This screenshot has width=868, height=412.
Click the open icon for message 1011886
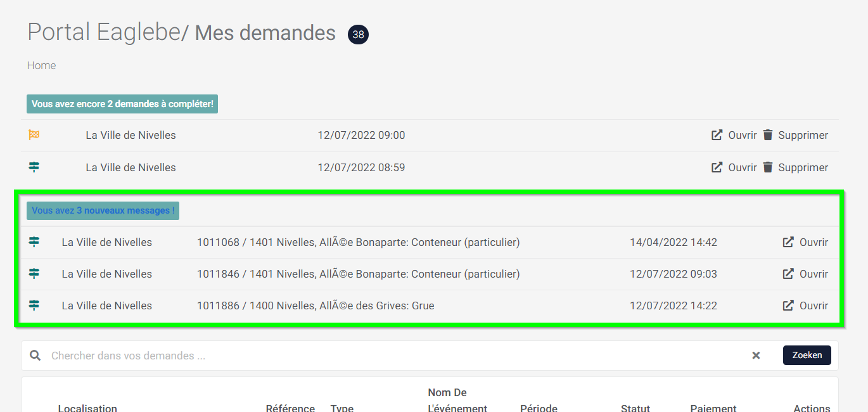(x=788, y=306)
